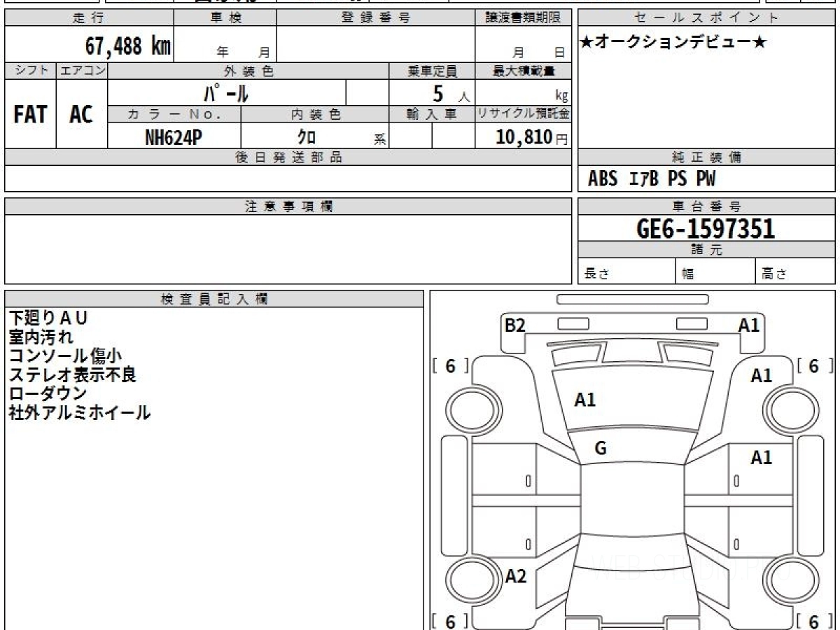Select the inspector note 室内汚れ
The image size is (840, 630).
(x=41, y=337)
